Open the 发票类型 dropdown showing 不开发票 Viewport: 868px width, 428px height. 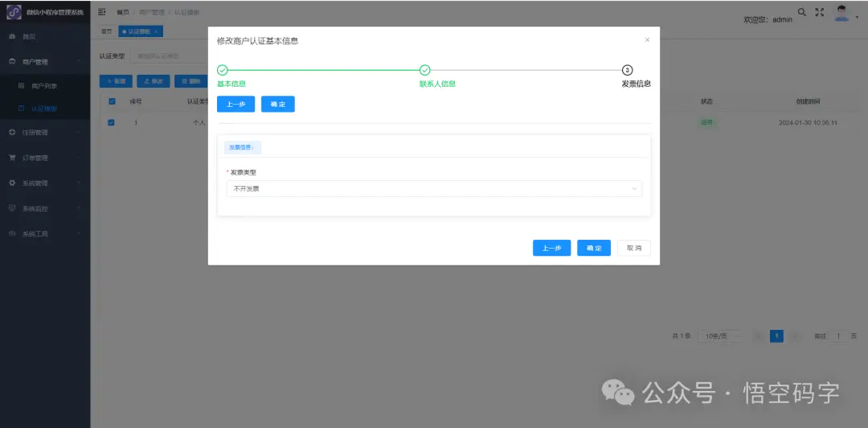(x=434, y=188)
